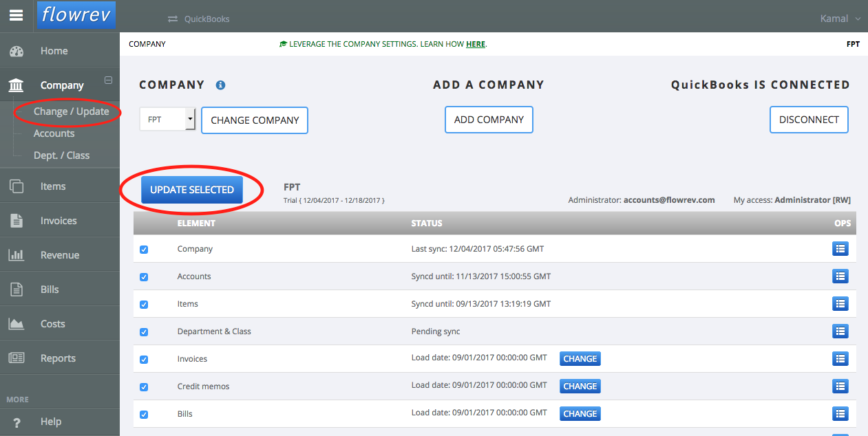Open ops list icon for Invoices row
Viewport: 868px width, 436px height.
click(x=840, y=359)
